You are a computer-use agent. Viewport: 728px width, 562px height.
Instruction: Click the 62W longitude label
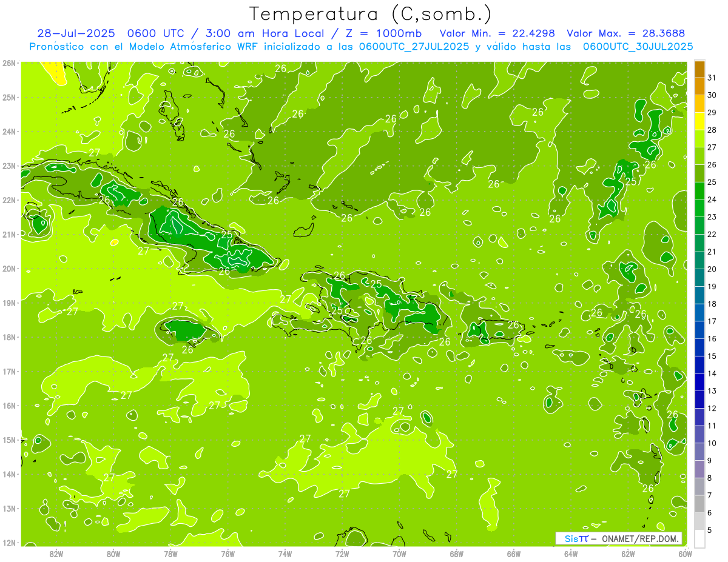(628, 554)
